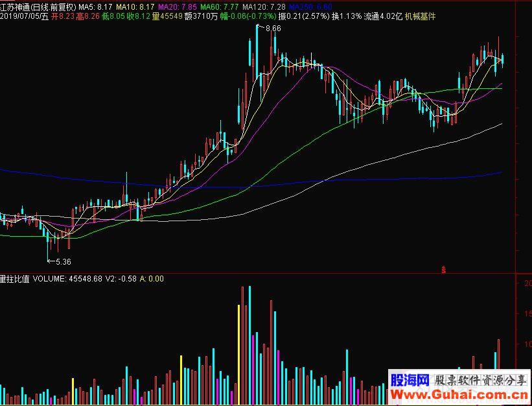This screenshot has height=406, width=532.
Task: Click the change value 幅-0.06(-0.73%)
Action: pos(248,16)
